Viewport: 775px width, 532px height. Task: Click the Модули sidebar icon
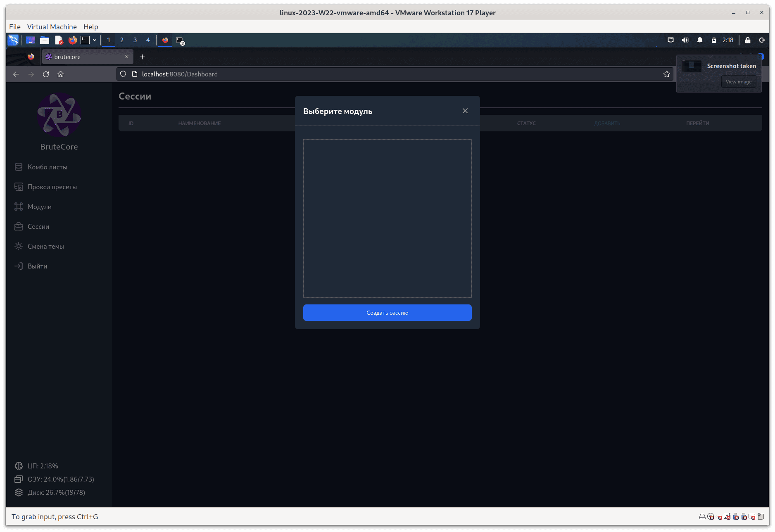19,207
